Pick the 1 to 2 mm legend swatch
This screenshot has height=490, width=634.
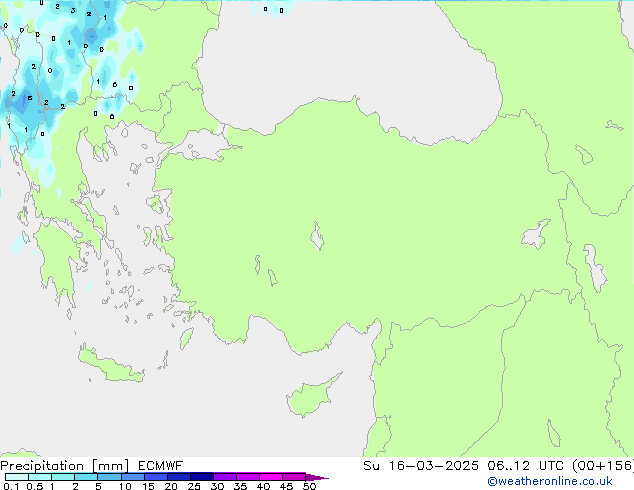point(63,477)
